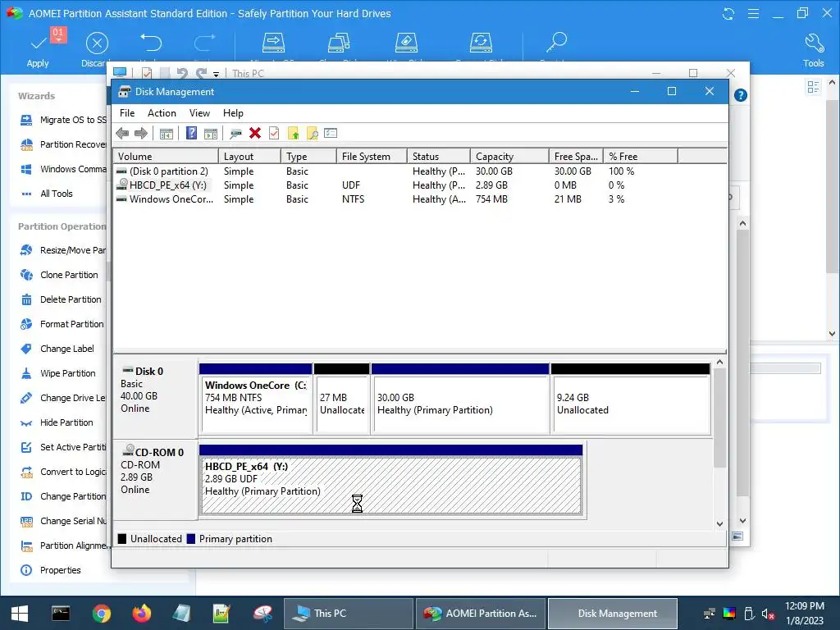This screenshot has width=840, height=630.
Task: Click red X Delete icon in Disk Management
Action: 255,133
